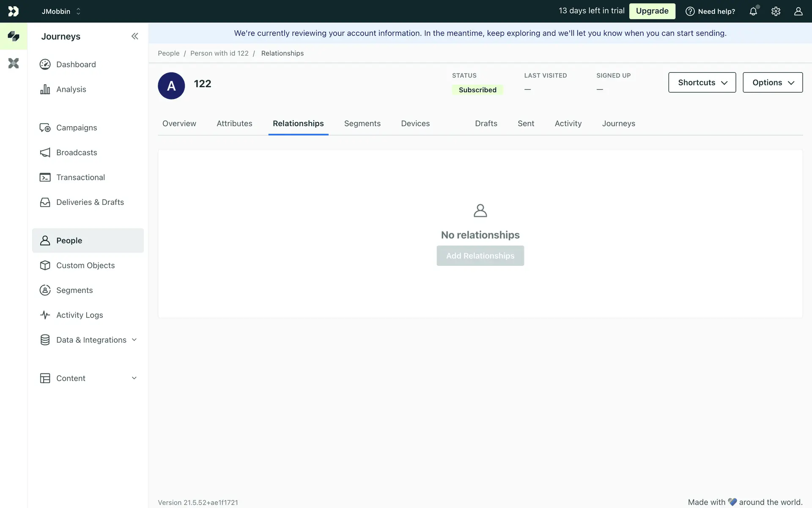Click the Transactional terminal icon
The width and height of the screenshot is (812, 508).
[45, 177]
